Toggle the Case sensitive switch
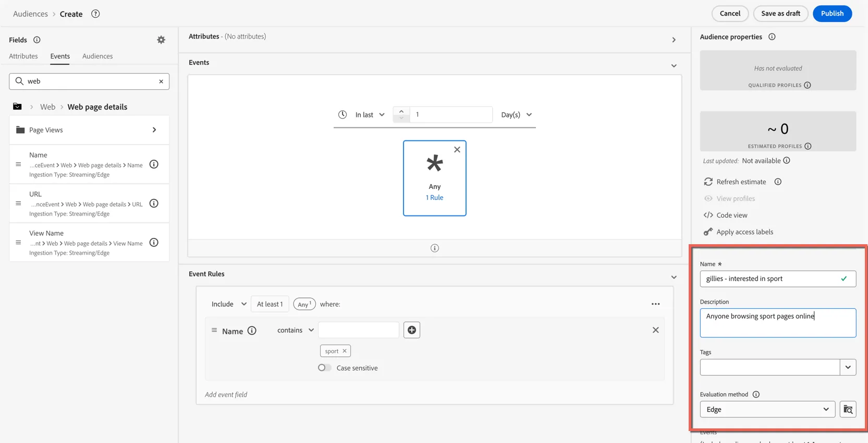Screen dimensions: 868x443 (x=324, y=368)
